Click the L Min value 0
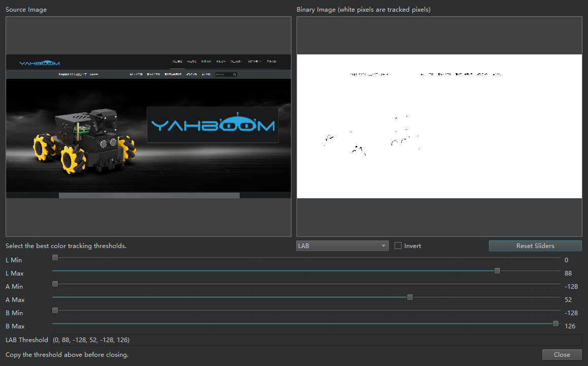The image size is (588, 366). click(x=566, y=260)
